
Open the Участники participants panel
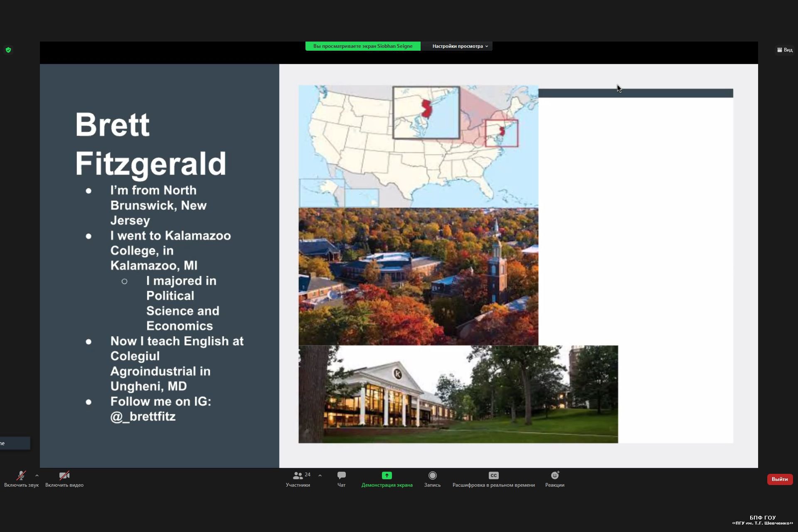click(x=298, y=479)
